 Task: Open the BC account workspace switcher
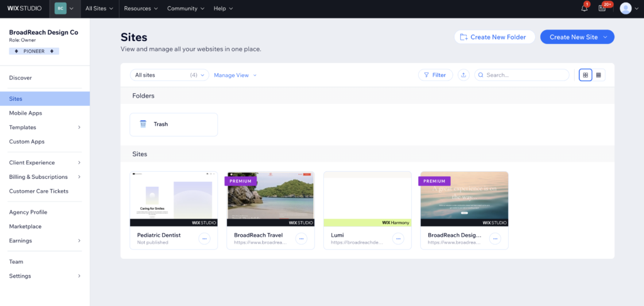coord(64,9)
